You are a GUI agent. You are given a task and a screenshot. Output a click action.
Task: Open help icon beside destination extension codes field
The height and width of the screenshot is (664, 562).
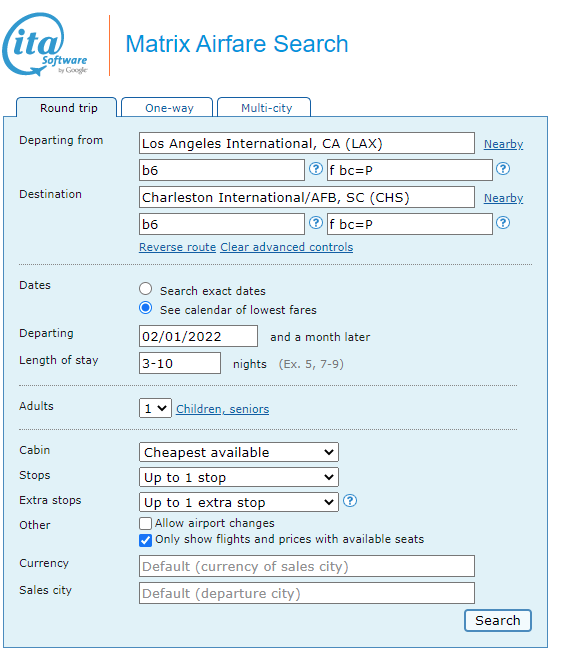coord(503,223)
